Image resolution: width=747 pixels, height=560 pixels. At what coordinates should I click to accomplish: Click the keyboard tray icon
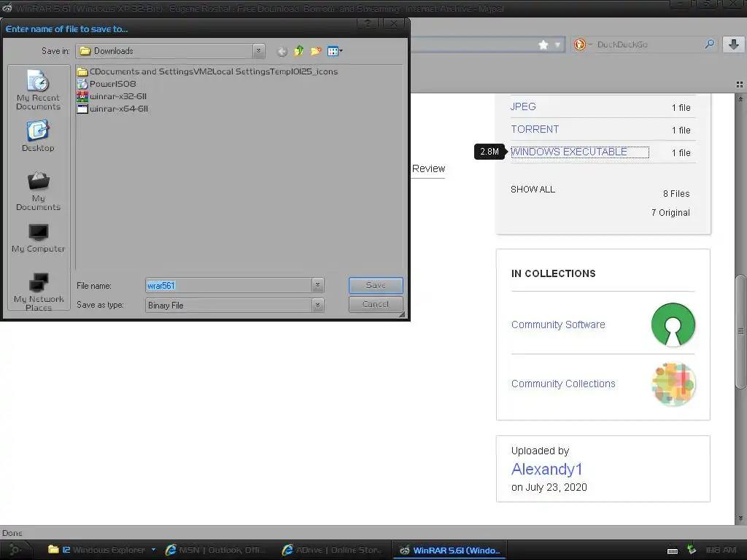tap(672, 551)
